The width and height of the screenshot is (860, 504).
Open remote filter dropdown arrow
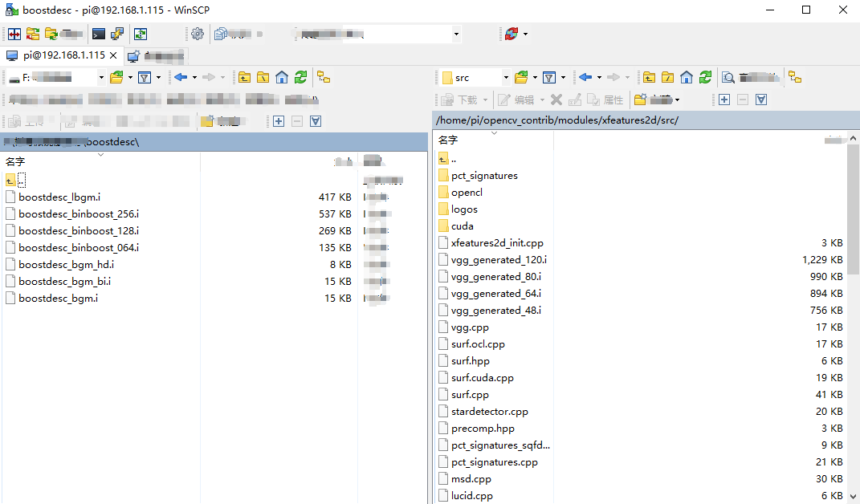[563, 77]
